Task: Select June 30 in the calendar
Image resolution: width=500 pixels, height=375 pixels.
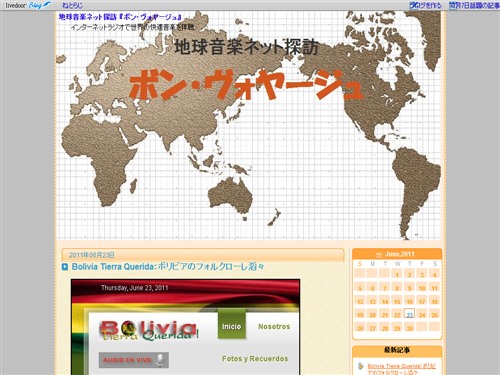Action: pyautogui.click(x=410, y=328)
